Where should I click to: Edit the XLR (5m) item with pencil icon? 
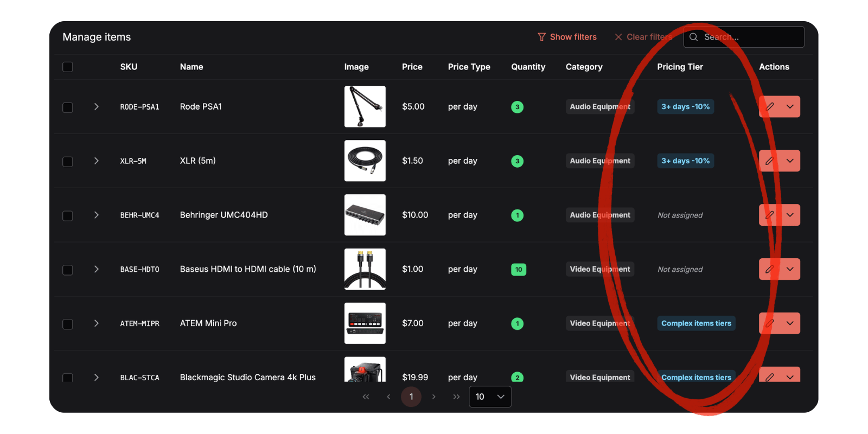pyautogui.click(x=769, y=161)
